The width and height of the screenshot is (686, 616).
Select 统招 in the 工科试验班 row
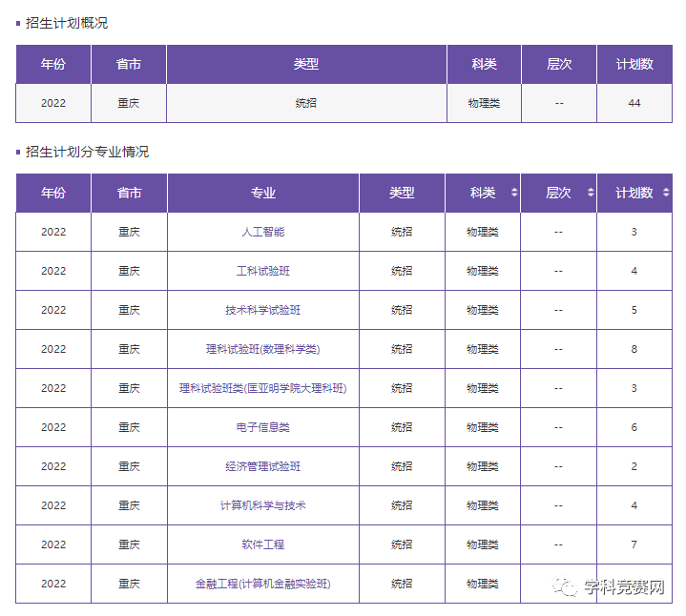tap(402, 271)
